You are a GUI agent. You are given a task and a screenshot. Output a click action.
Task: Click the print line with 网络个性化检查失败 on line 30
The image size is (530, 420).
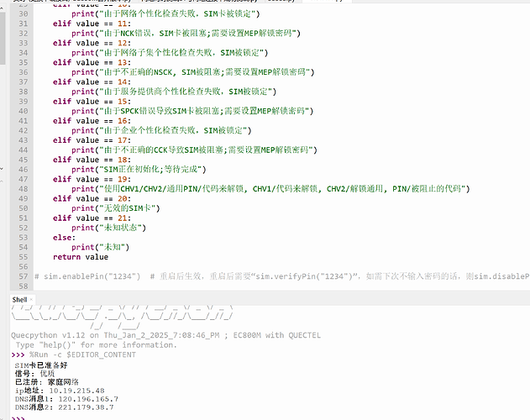165,14
